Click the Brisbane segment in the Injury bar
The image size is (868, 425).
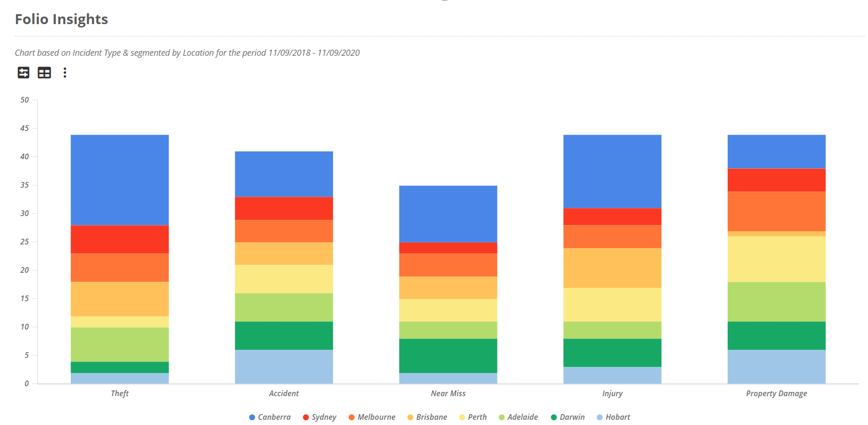pos(612,268)
